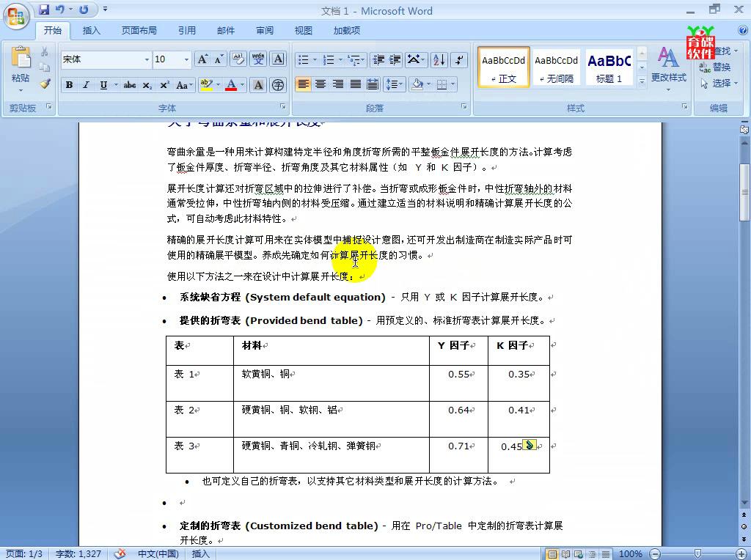This screenshot has height=560, width=751.
Task: Activate the Format Painter brush
Action: [45, 84]
